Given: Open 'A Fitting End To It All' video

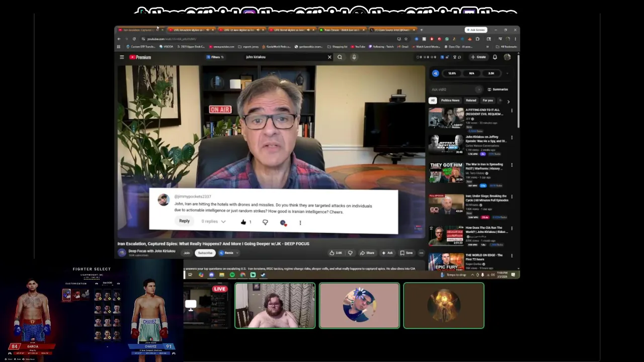Looking at the screenshot, I should tap(446, 118).
